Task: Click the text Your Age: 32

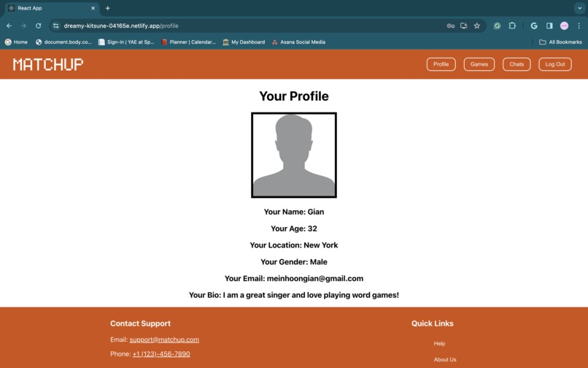Action: pyautogui.click(x=294, y=229)
